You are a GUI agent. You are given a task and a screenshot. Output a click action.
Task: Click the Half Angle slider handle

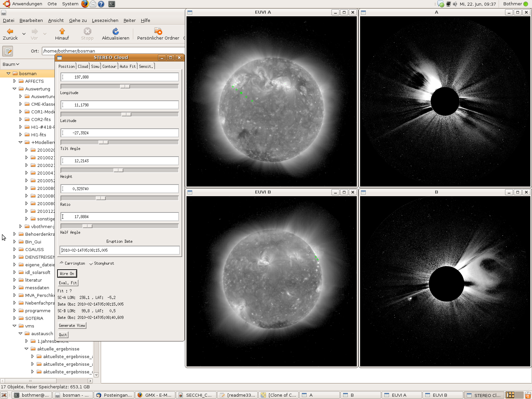coord(87,226)
